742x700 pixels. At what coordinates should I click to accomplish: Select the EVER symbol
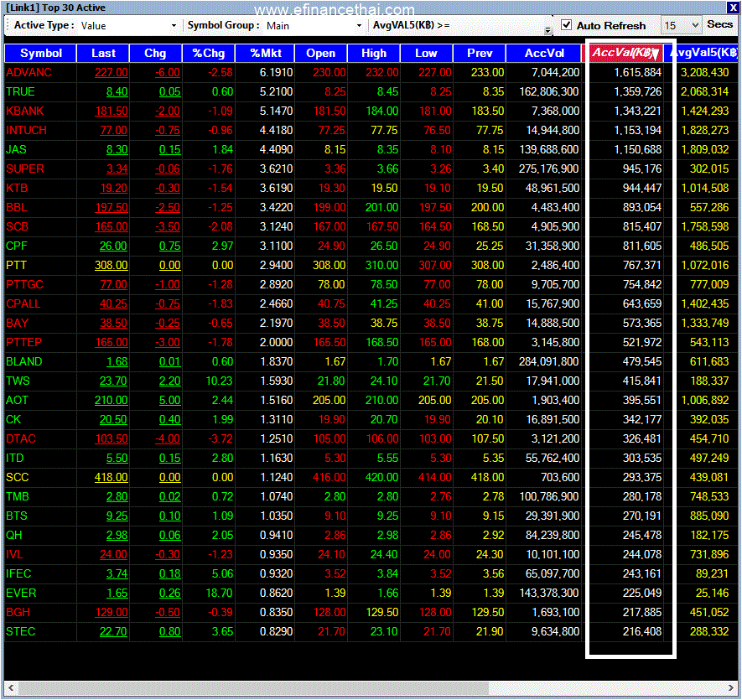point(21,593)
